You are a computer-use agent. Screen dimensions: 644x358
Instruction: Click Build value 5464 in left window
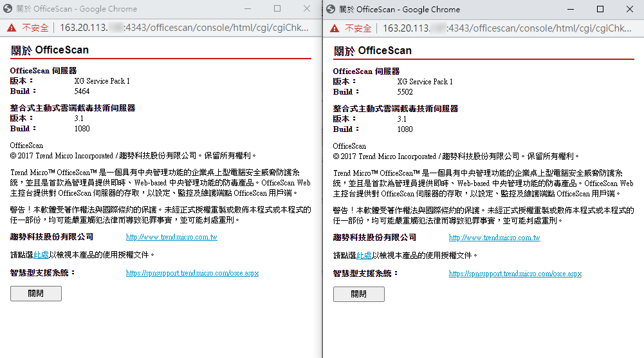click(82, 91)
